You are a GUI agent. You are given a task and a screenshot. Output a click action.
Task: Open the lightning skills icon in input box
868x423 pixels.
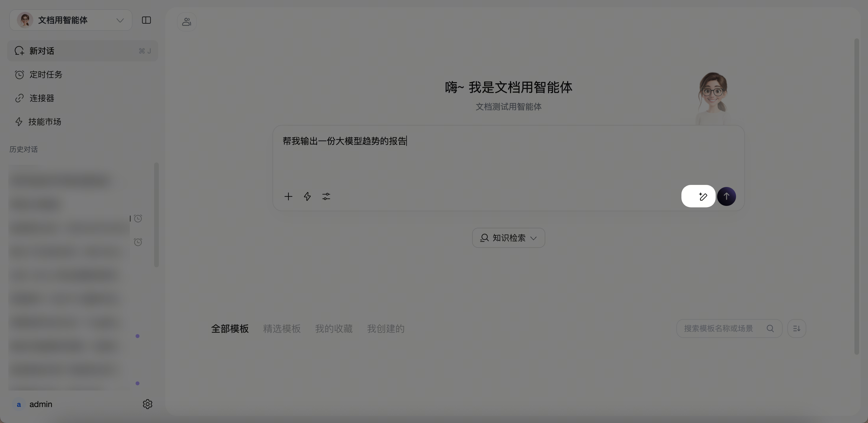(x=307, y=196)
